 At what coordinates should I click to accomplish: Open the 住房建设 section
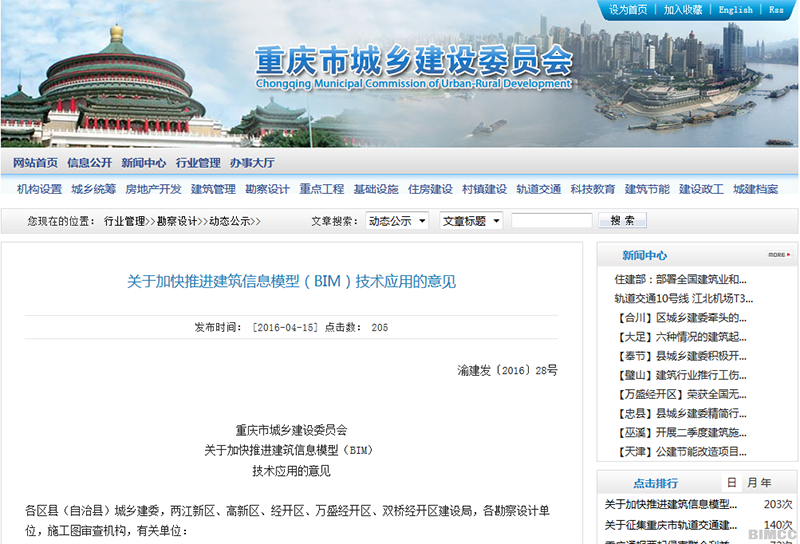point(430,189)
